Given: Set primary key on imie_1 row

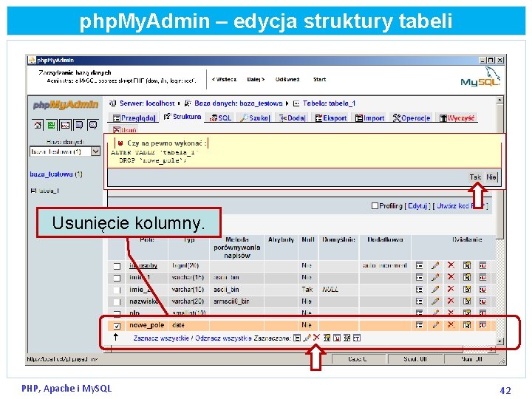Looking at the screenshot, I should point(467,277).
